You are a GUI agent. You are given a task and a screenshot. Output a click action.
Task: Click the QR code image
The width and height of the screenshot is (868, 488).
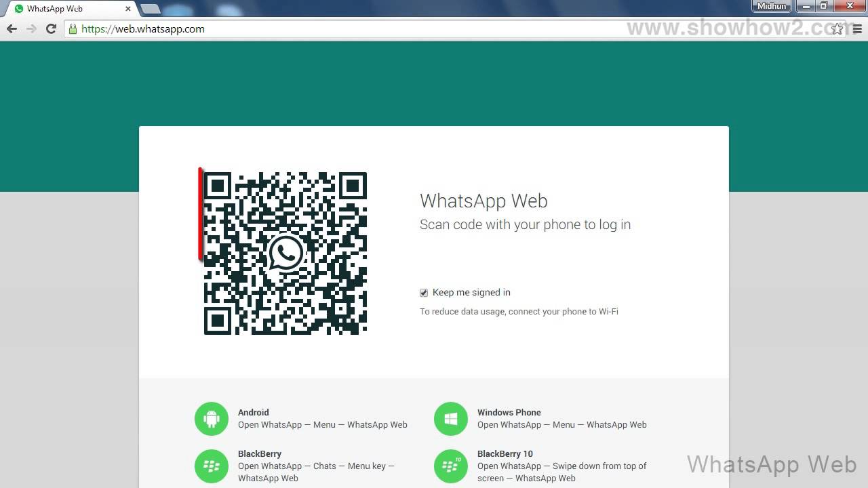tap(285, 253)
